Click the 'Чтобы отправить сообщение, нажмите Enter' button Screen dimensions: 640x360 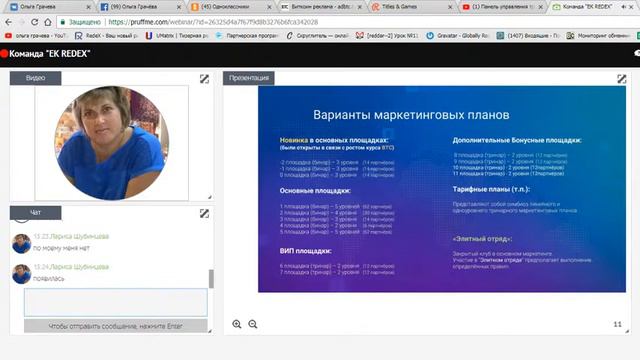click(116, 326)
